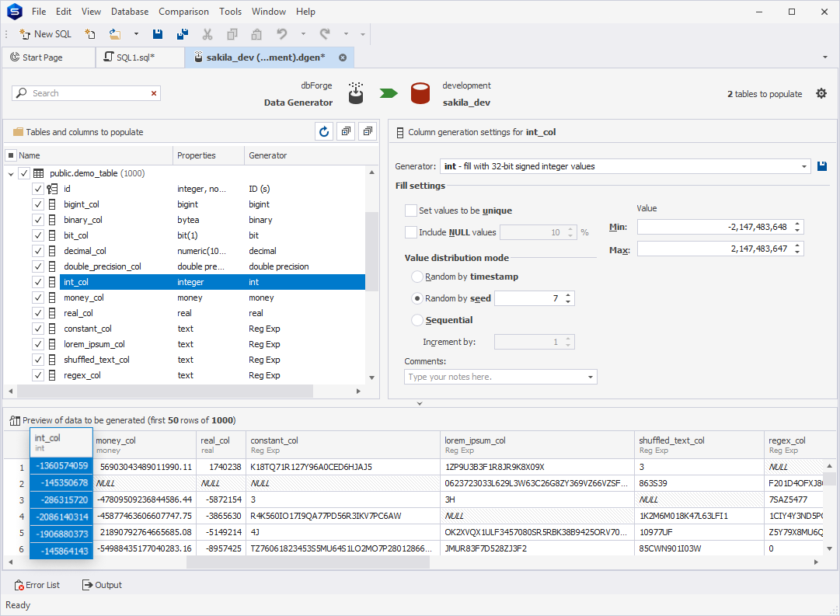
Task: Open the Generator type dropdown
Action: pos(804,166)
